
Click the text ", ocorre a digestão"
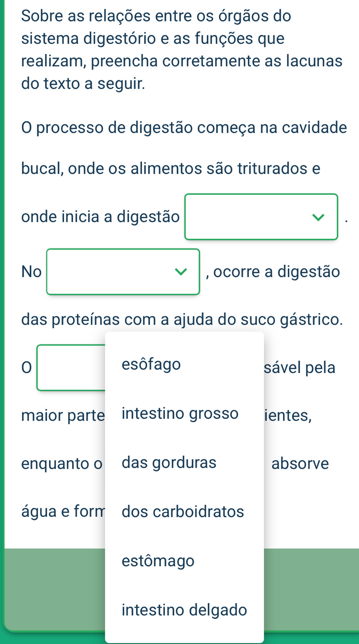click(273, 271)
